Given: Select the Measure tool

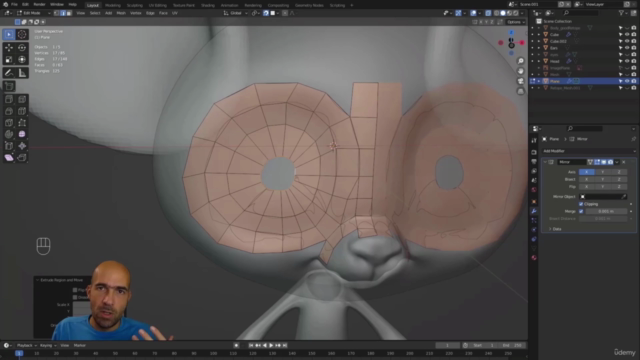Looking at the screenshot, I should [22, 73].
